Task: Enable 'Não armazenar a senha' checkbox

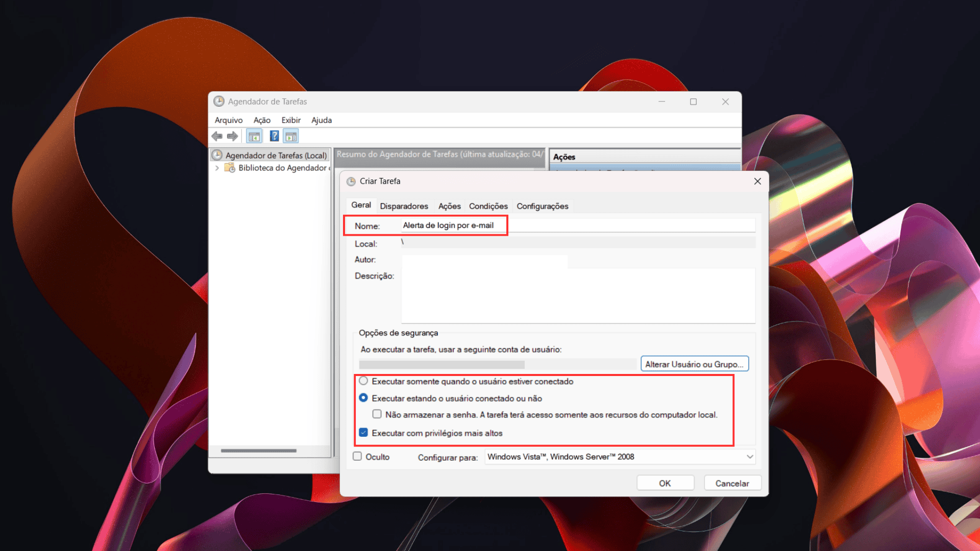Action: click(x=377, y=414)
